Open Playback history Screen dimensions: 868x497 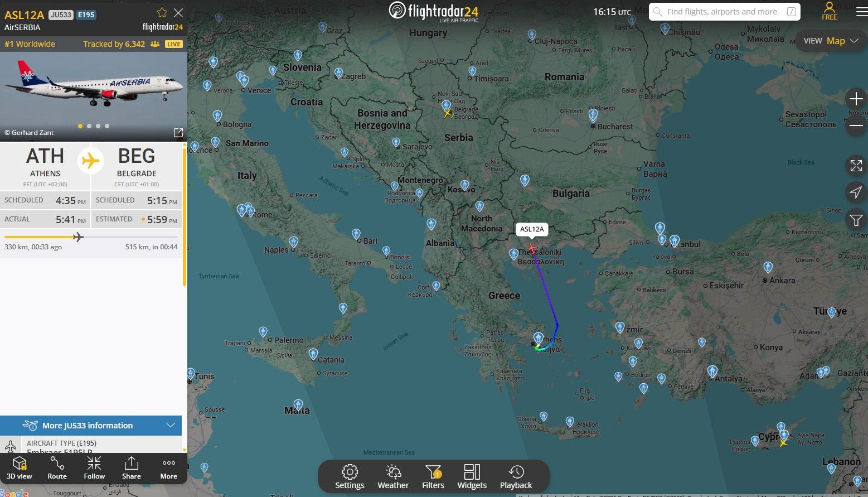[516, 476]
